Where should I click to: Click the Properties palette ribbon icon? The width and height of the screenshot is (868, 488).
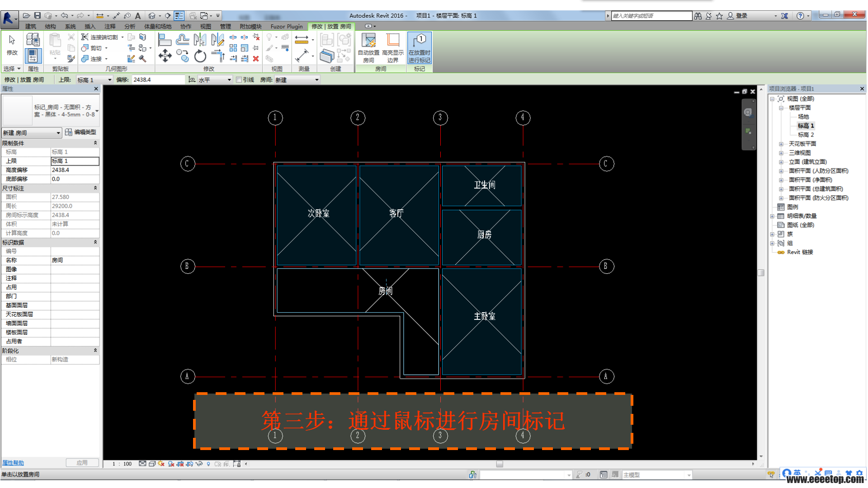(33, 56)
